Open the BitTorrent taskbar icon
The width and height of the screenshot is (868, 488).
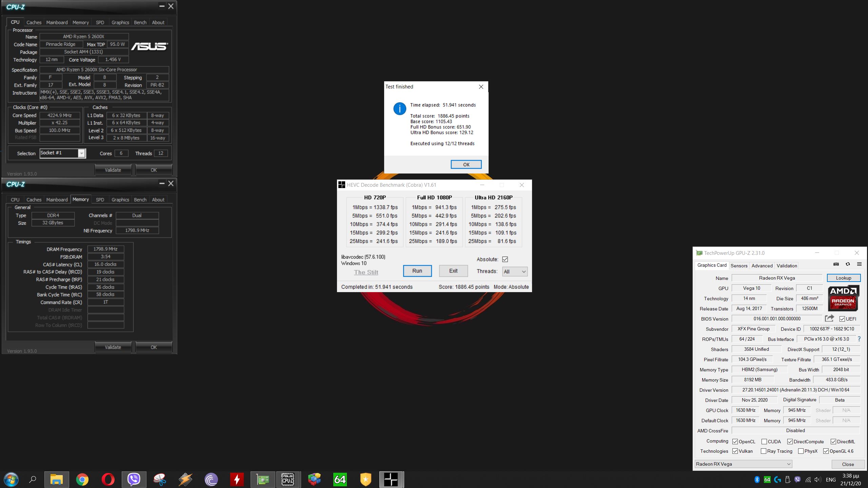211,480
